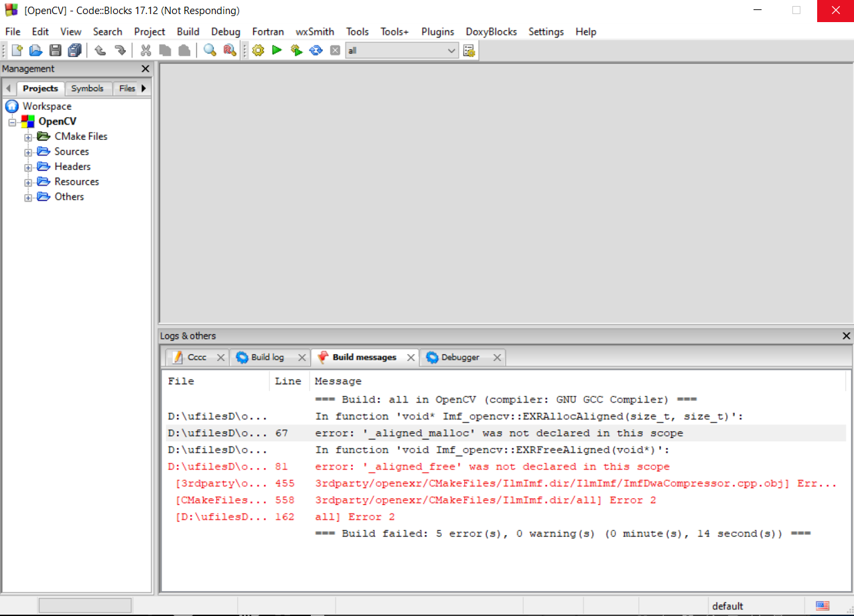Select the Headers tree item
The image size is (854, 616).
pyautogui.click(x=72, y=167)
